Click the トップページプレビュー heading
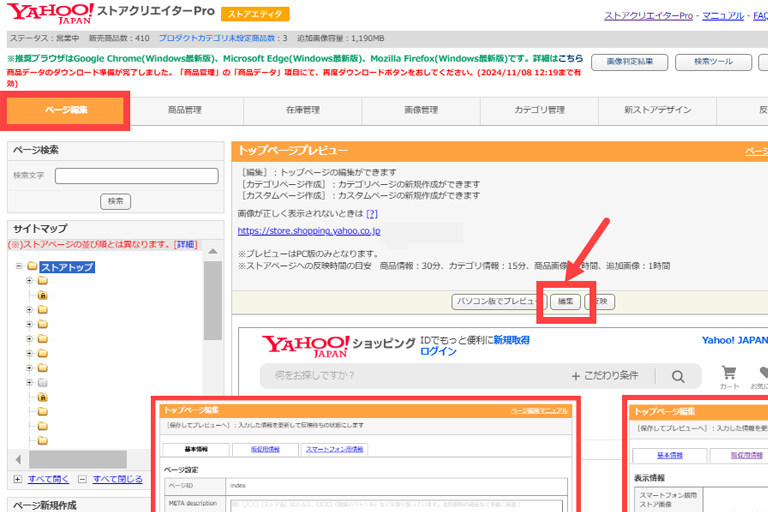The width and height of the screenshot is (768, 512). click(293, 150)
